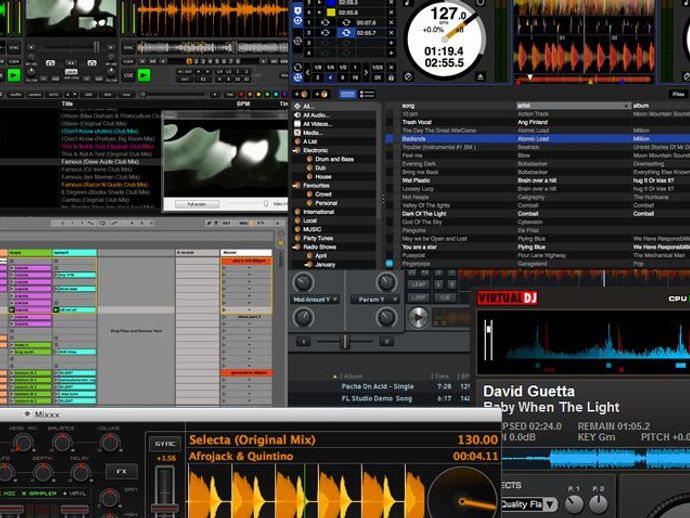The image size is (690, 518).
Task: Select the 8-beat auto loop size
Action: coord(342,77)
